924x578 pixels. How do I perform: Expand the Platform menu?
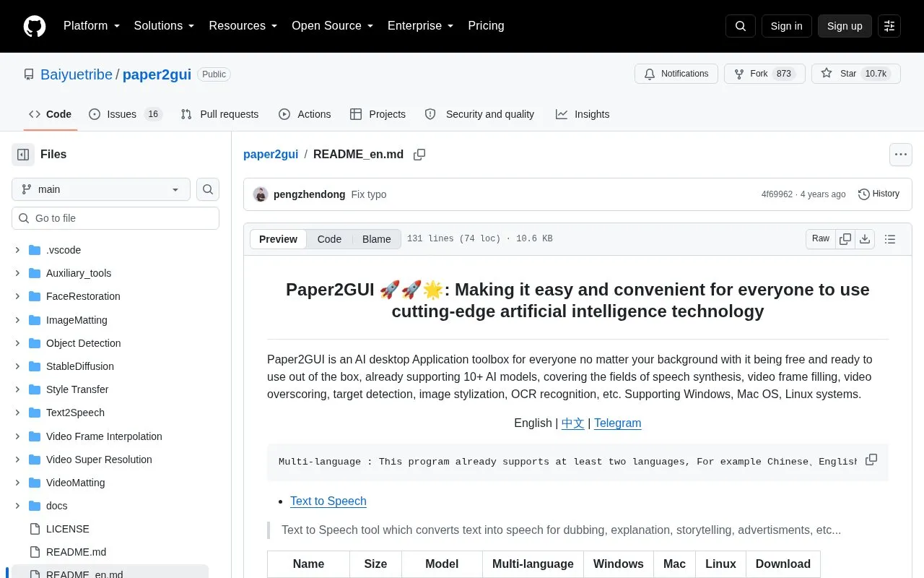pyautogui.click(x=92, y=26)
